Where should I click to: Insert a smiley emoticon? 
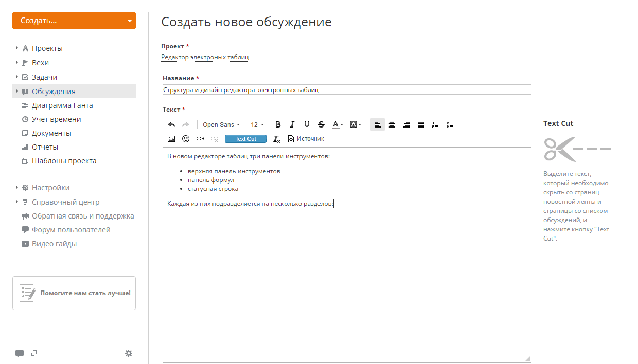pyautogui.click(x=186, y=139)
